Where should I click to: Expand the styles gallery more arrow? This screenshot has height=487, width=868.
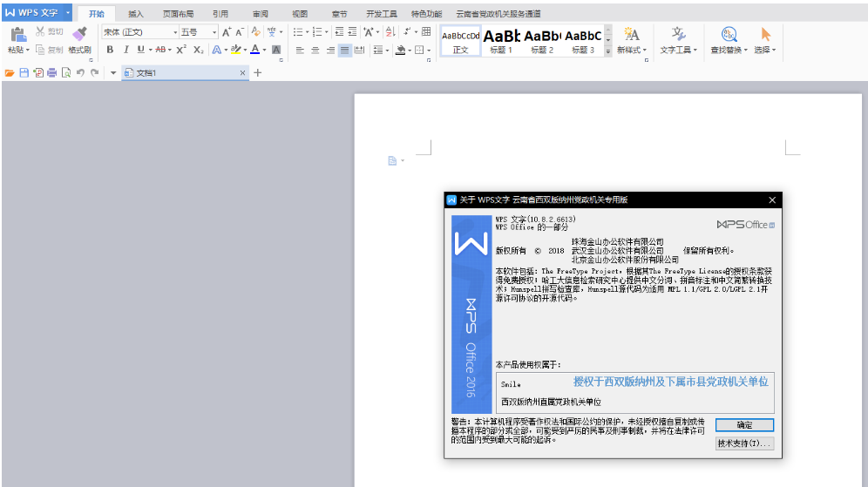pyautogui.click(x=607, y=51)
